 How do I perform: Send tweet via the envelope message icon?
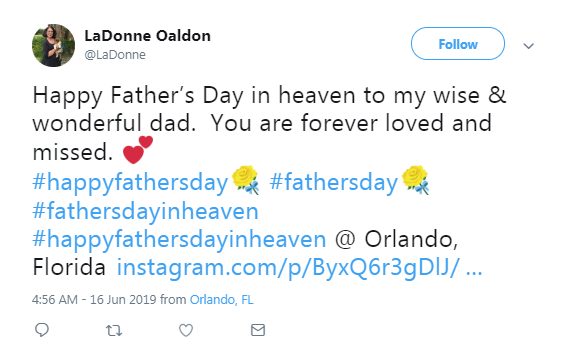pos(258,330)
